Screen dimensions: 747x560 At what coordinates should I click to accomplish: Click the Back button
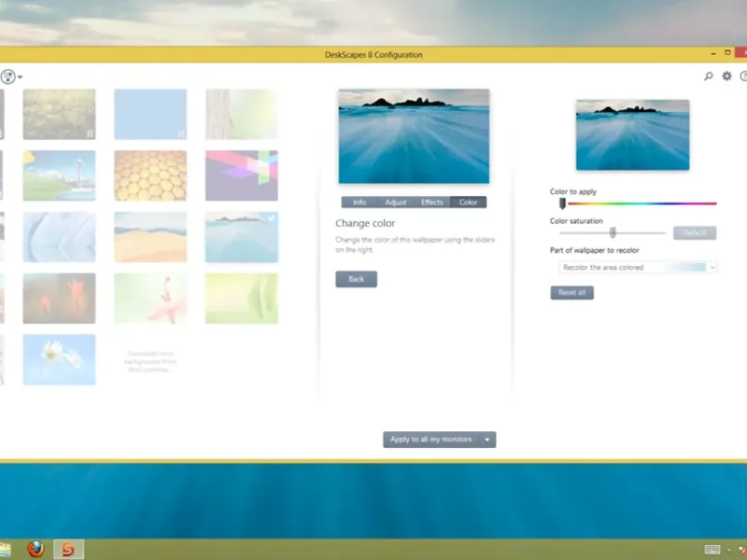tap(357, 279)
